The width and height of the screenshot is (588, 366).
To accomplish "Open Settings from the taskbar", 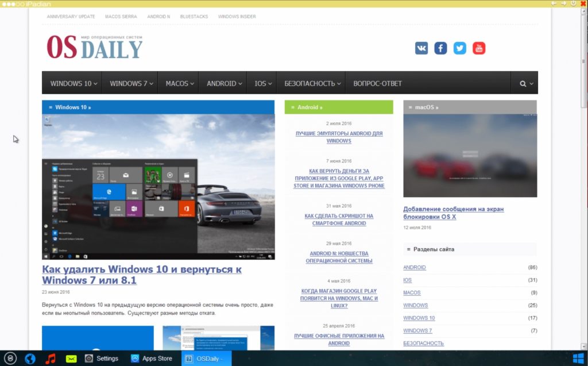I will tap(102, 359).
